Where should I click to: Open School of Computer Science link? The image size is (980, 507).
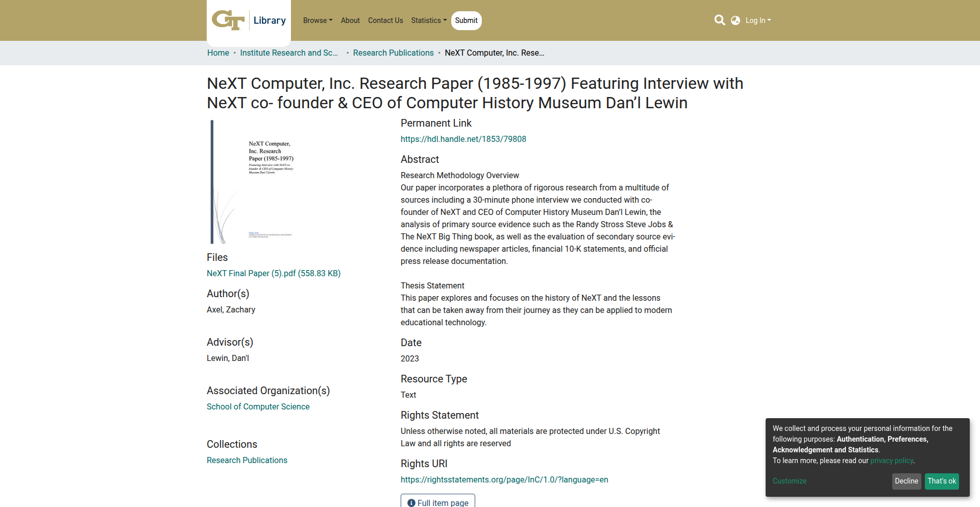pyautogui.click(x=258, y=407)
